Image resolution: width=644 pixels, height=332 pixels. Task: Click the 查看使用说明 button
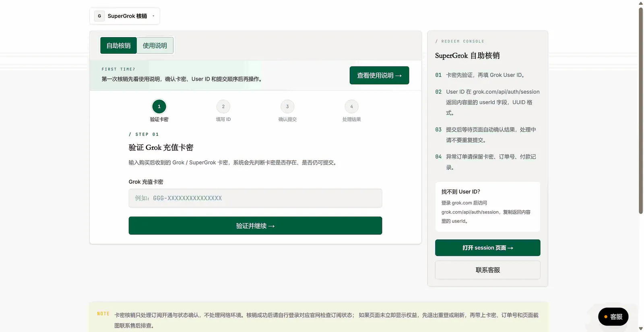coord(379,75)
